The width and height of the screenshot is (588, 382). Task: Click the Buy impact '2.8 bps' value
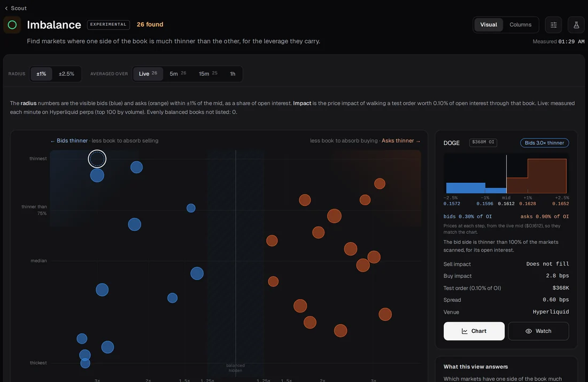[x=557, y=276]
